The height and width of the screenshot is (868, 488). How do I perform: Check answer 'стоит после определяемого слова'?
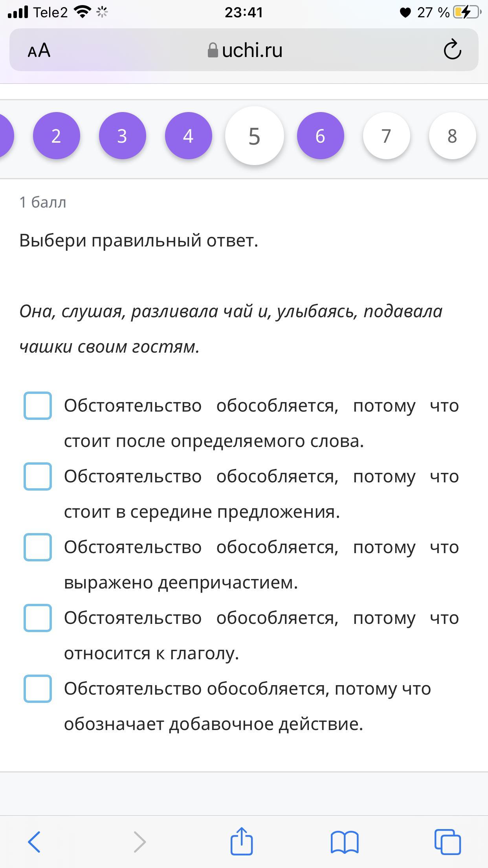38,406
